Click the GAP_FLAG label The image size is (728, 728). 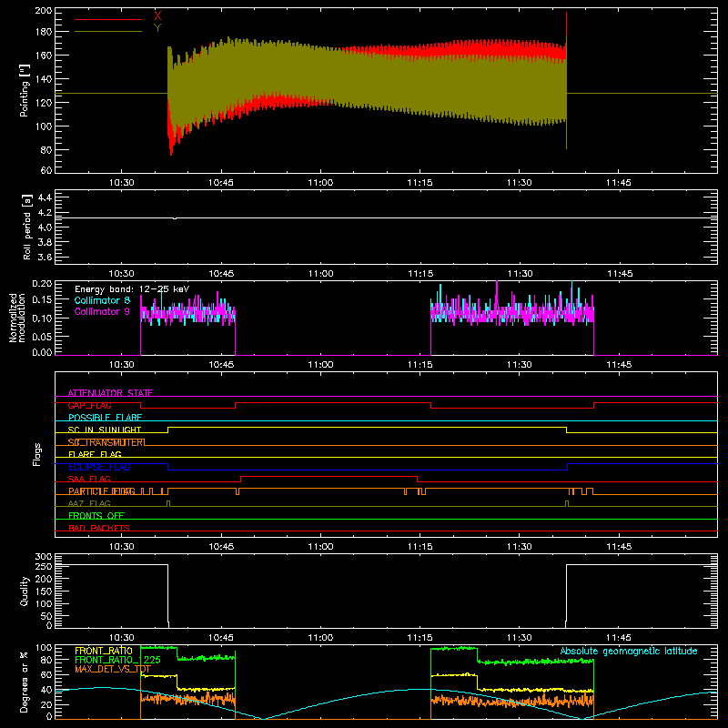(89, 405)
